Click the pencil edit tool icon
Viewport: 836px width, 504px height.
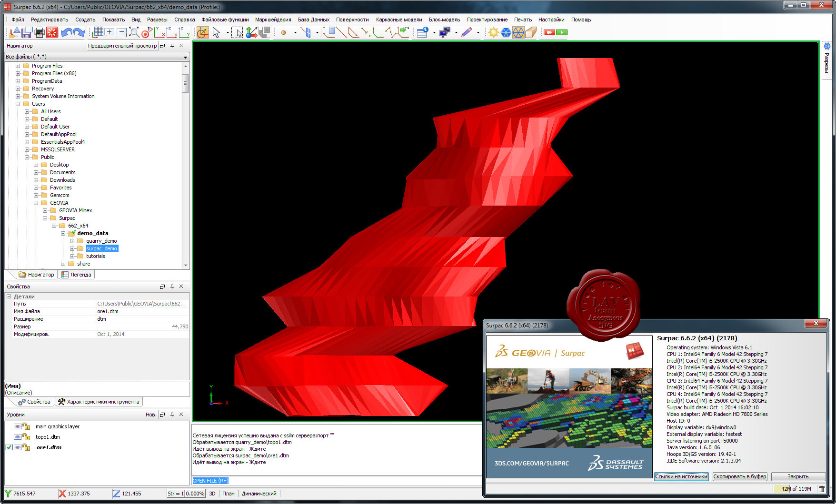467,32
